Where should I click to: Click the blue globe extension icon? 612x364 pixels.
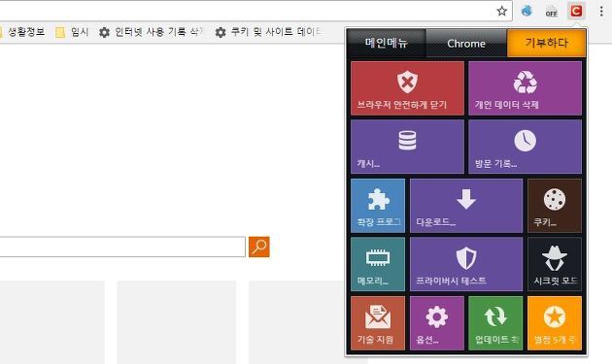(x=527, y=11)
